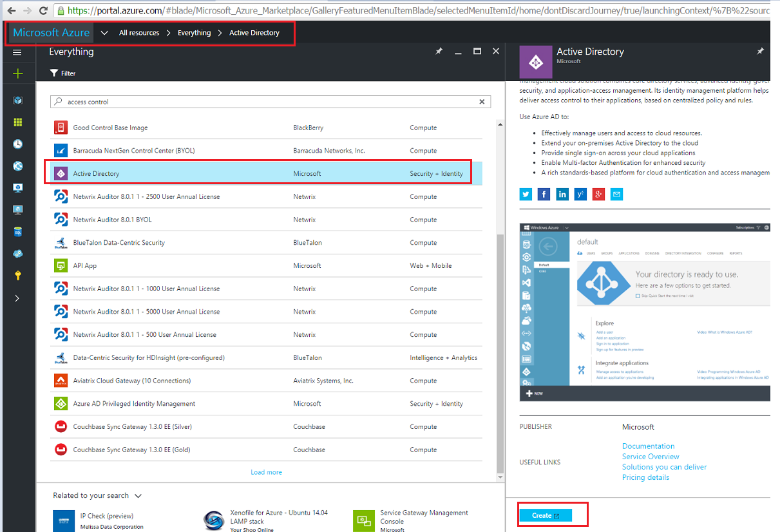Open All resources grid icon in sidebar
This screenshot has width=780, height=532.
tap(17, 122)
